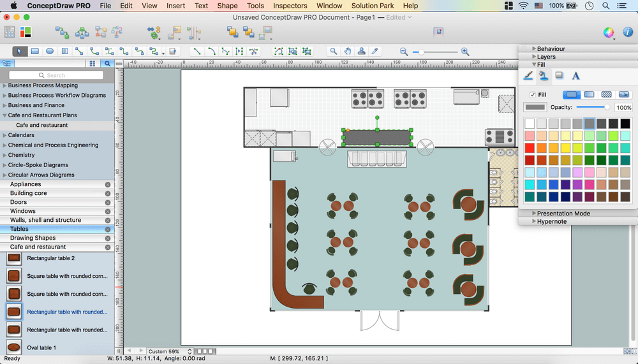The image size is (638, 364).
Task: Select the pointer arrow tool
Action: click(19, 51)
